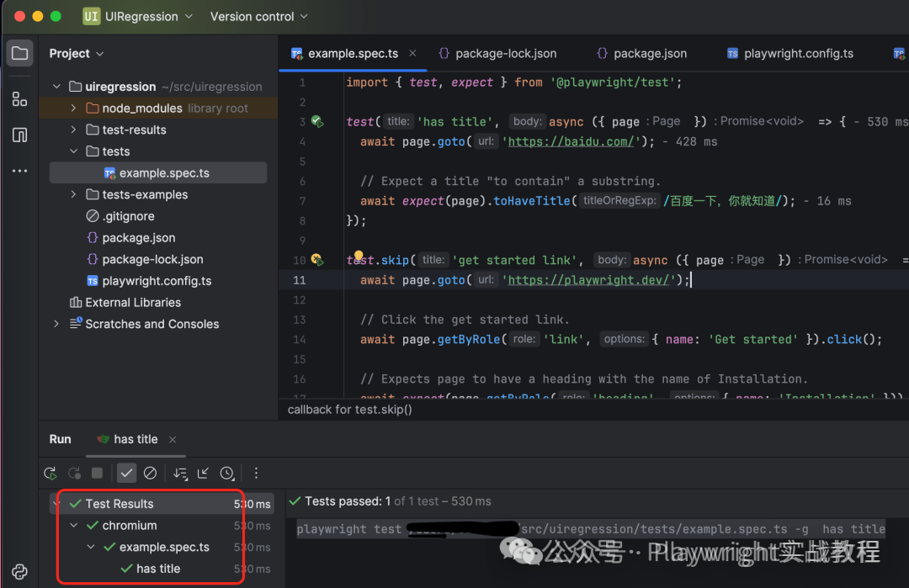909x588 pixels.
Task: Open the Run toolbar more options menu
Action: click(x=257, y=474)
